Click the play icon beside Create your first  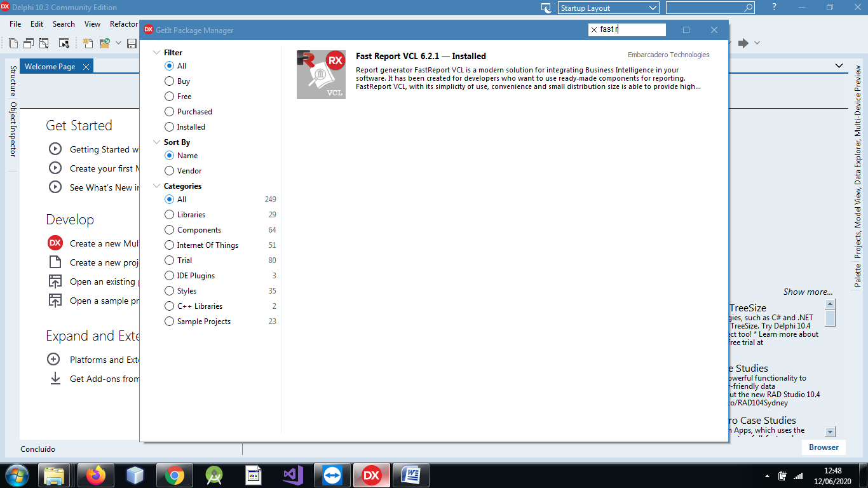pos(55,168)
